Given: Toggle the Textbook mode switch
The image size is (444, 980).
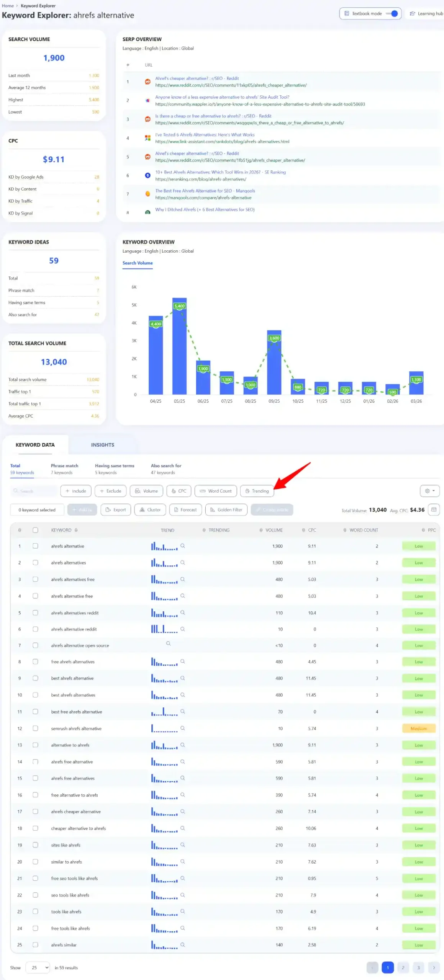Looking at the screenshot, I should coord(392,13).
